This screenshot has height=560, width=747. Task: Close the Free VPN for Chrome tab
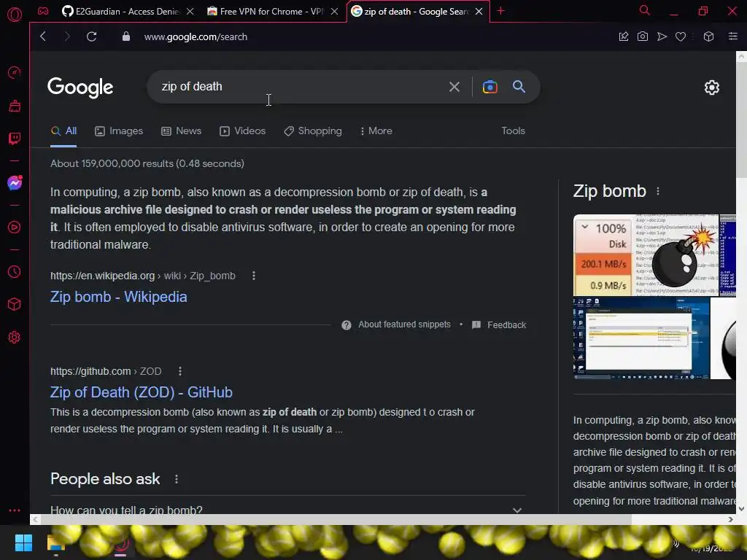334,12
